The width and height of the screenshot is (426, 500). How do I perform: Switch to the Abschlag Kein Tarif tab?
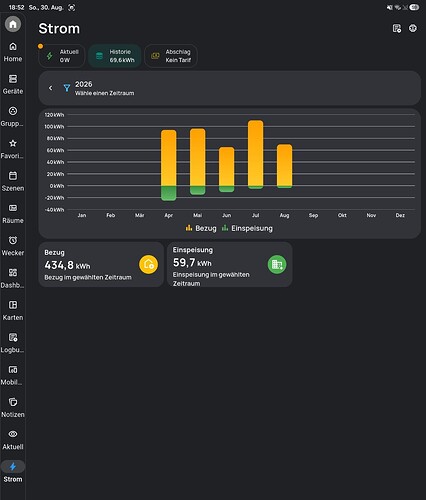[171, 56]
